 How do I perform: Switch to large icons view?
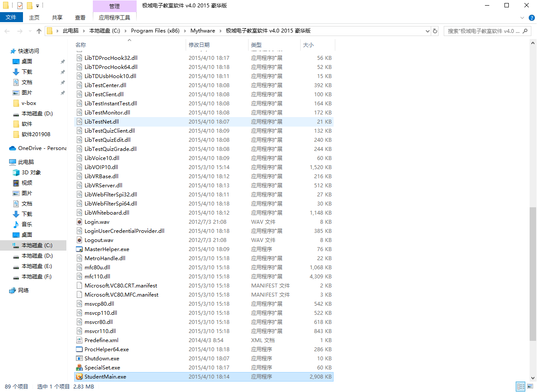pyautogui.click(x=530, y=386)
